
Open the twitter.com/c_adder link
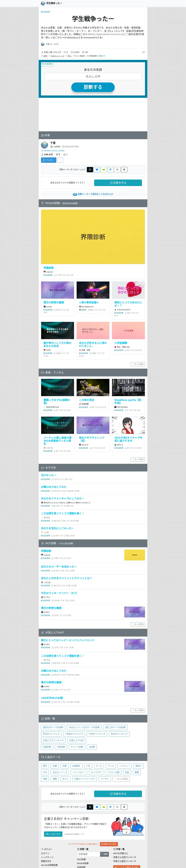53,151
